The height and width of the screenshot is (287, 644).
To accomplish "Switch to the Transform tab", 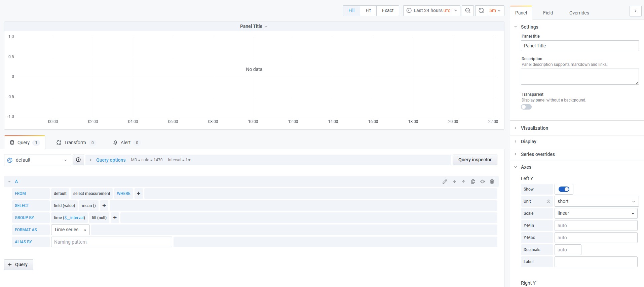I will 75,142.
